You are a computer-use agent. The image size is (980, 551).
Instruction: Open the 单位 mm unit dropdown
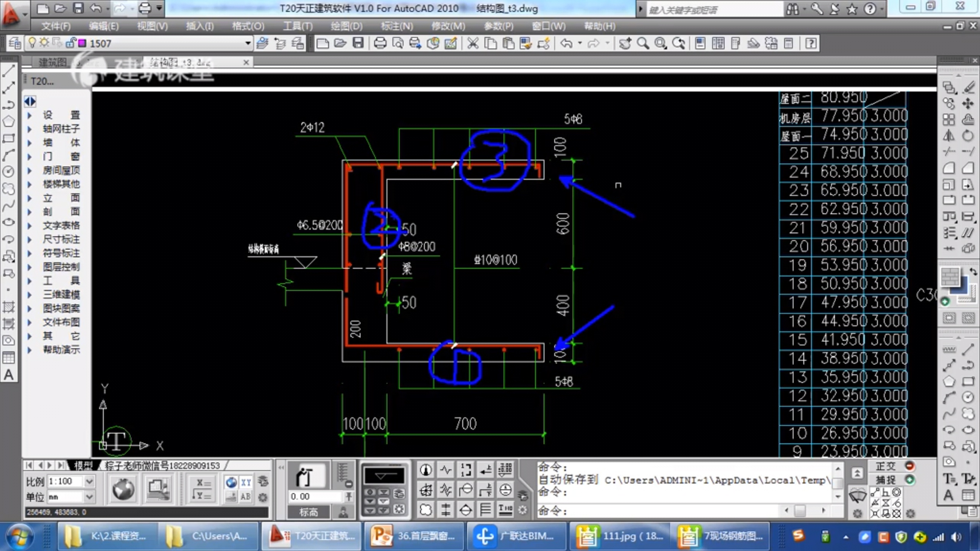tap(89, 497)
